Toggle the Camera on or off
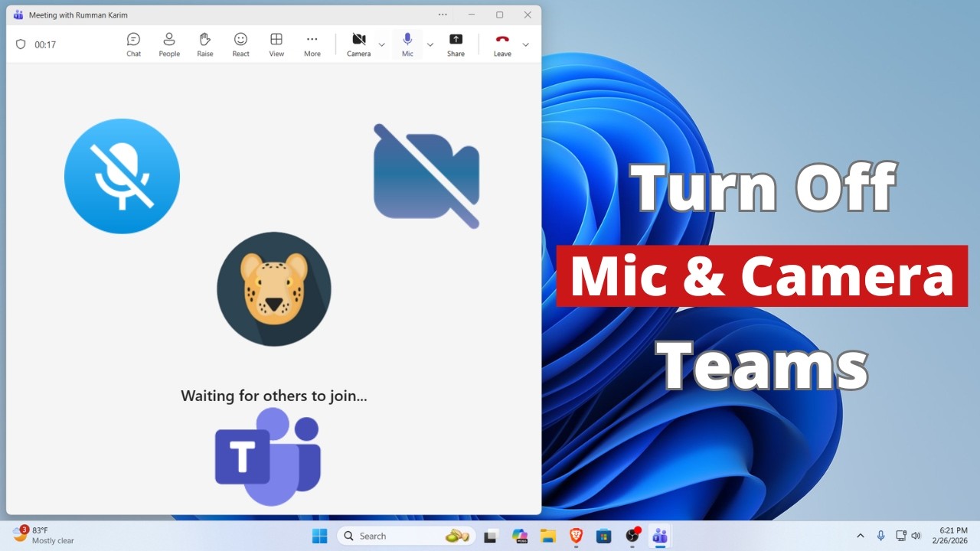 [358, 44]
